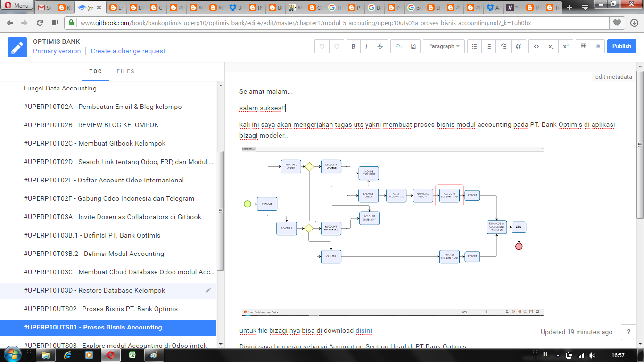The width and height of the screenshot is (644, 362).
Task: Click the edit metadata button
Action: (x=614, y=77)
